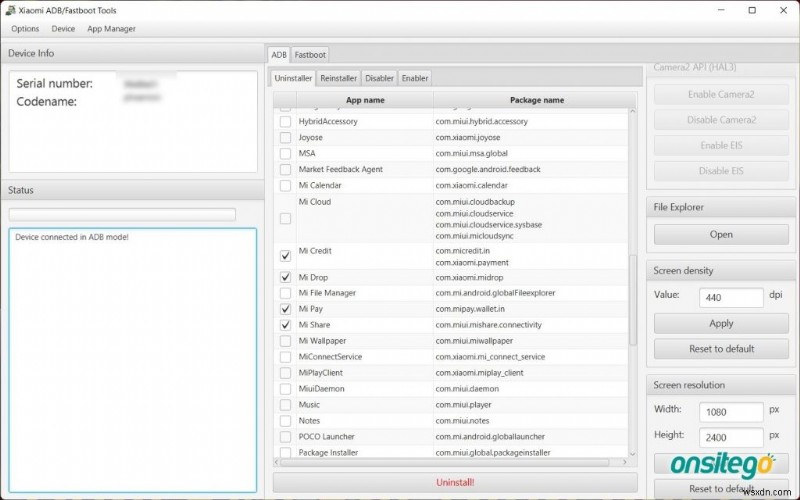Click the horizontal scrollbar right arrow
The image size is (800, 500).
click(624, 462)
